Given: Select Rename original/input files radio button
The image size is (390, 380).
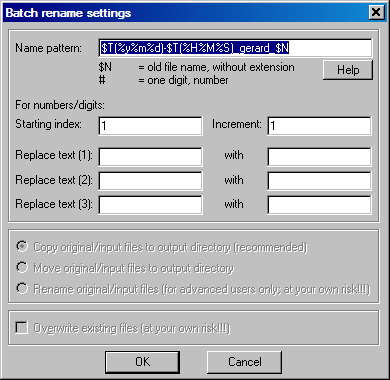Looking at the screenshot, I should (22, 289).
